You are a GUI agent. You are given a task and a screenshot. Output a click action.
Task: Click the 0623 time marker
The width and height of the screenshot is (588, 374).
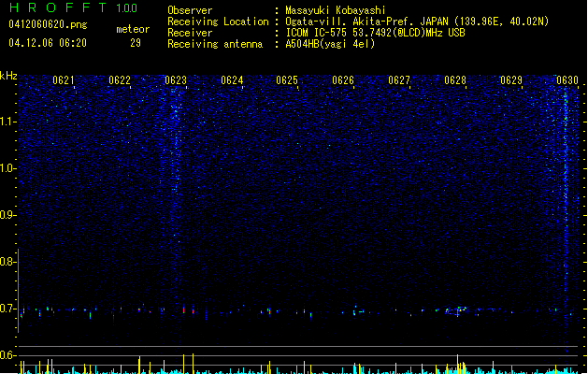pos(176,80)
